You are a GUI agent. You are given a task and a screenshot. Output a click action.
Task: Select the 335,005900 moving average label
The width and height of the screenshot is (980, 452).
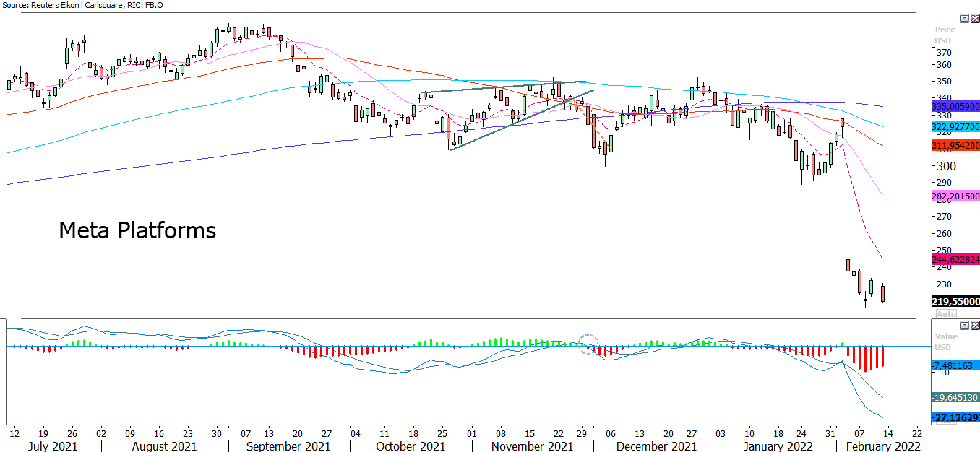coord(955,105)
